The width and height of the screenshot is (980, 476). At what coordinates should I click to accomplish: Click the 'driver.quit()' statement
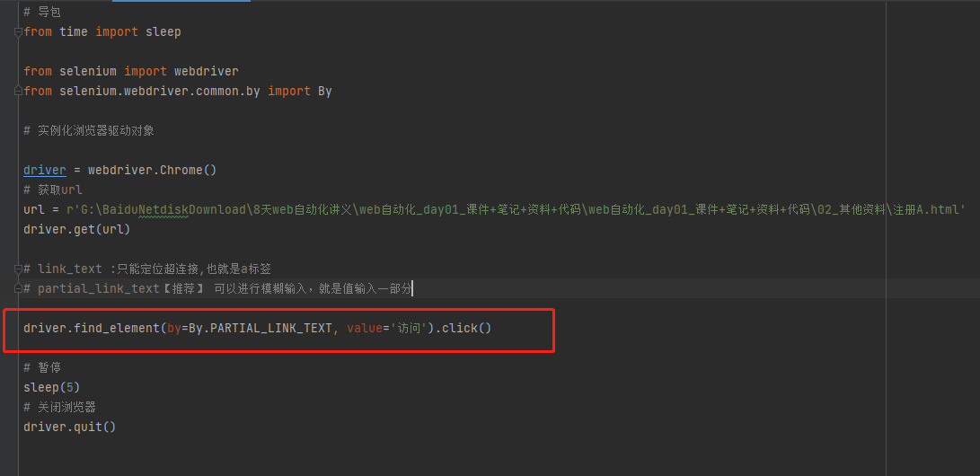(x=69, y=427)
